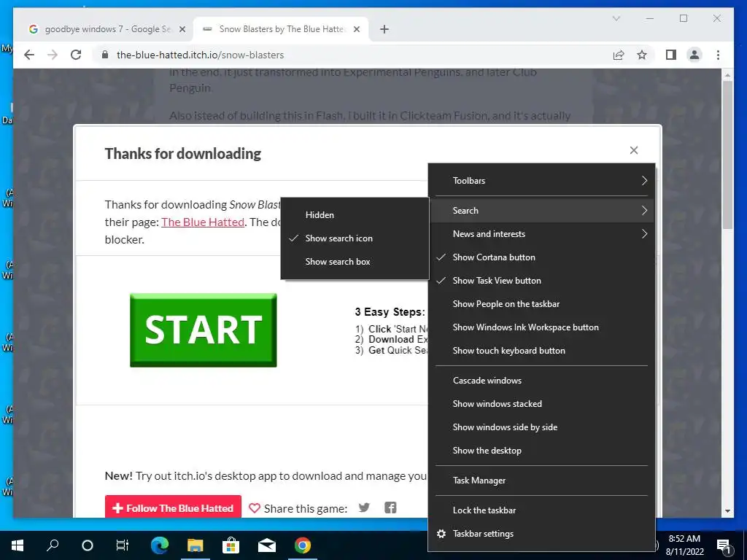Toggle Show People on the taskbar

[542, 304]
